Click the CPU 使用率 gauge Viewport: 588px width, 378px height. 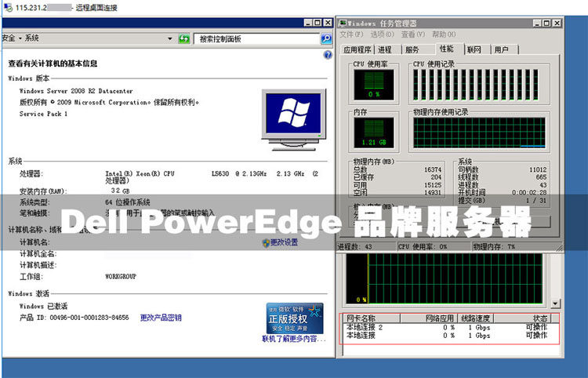[x=374, y=85]
